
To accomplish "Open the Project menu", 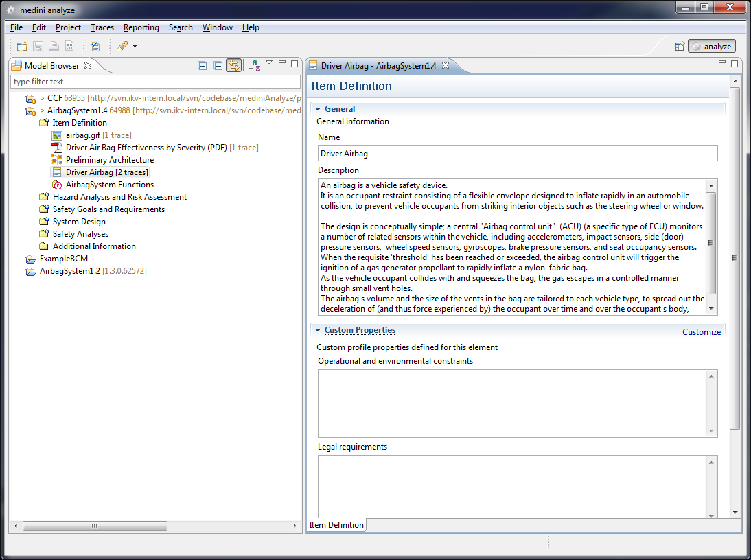I will point(68,27).
